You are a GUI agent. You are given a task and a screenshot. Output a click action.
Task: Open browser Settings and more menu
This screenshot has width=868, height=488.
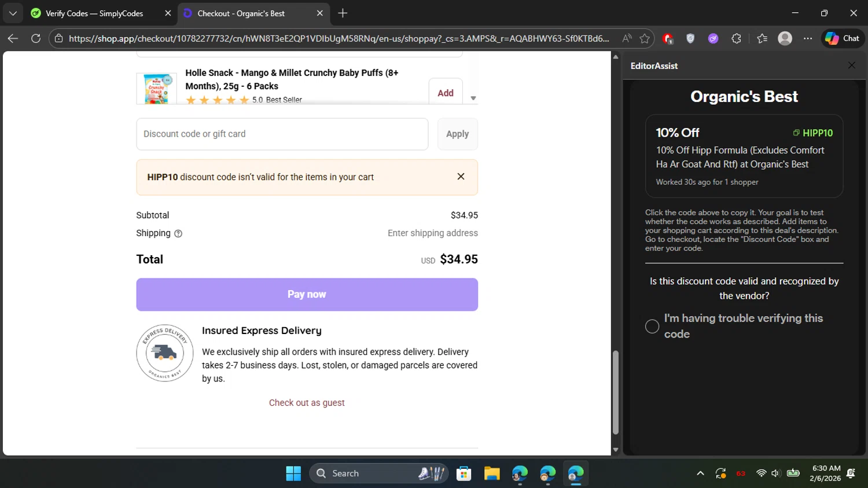click(x=808, y=38)
